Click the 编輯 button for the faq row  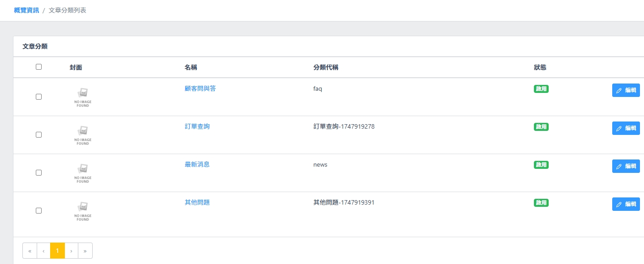coord(626,90)
